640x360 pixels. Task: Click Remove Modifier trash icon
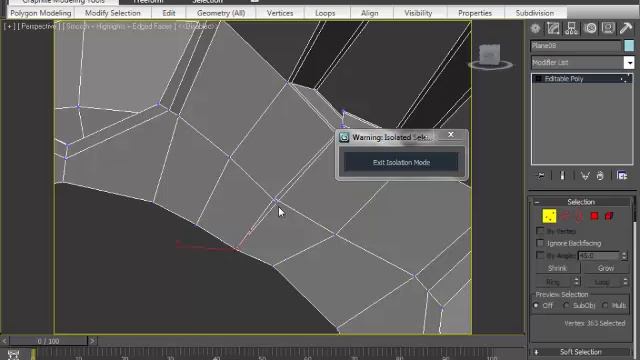(x=600, y=176)
